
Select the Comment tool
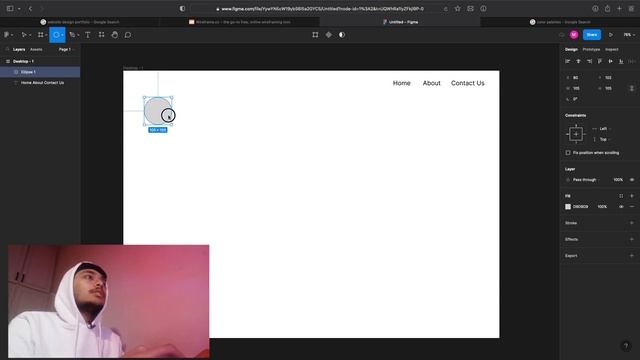click(x=128, y=35)
